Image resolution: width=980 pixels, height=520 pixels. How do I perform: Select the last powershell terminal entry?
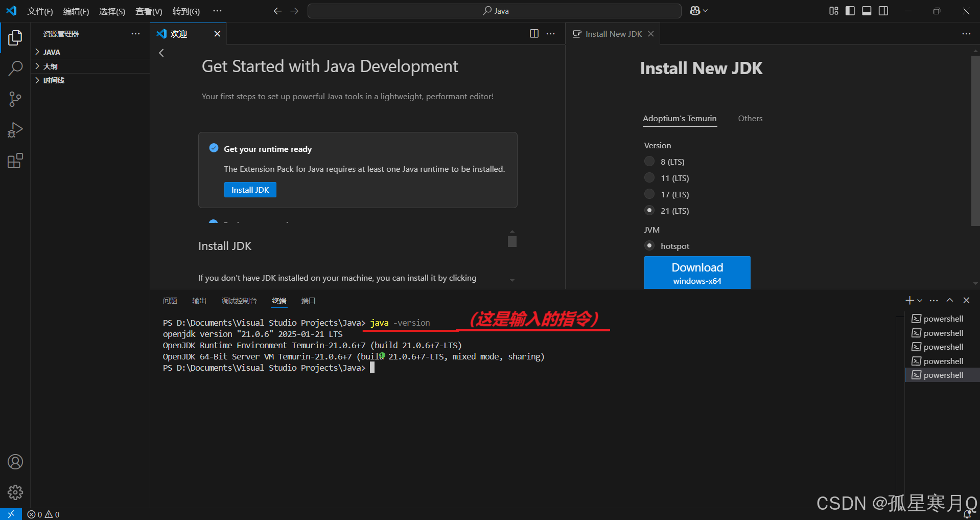[942, 375]
